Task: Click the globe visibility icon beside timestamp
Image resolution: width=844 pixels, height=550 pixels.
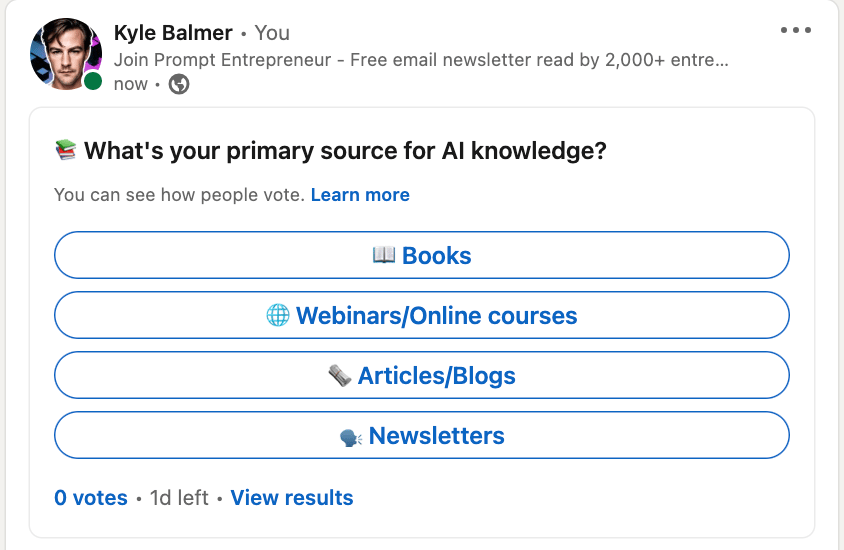Action: pos(179,84)
